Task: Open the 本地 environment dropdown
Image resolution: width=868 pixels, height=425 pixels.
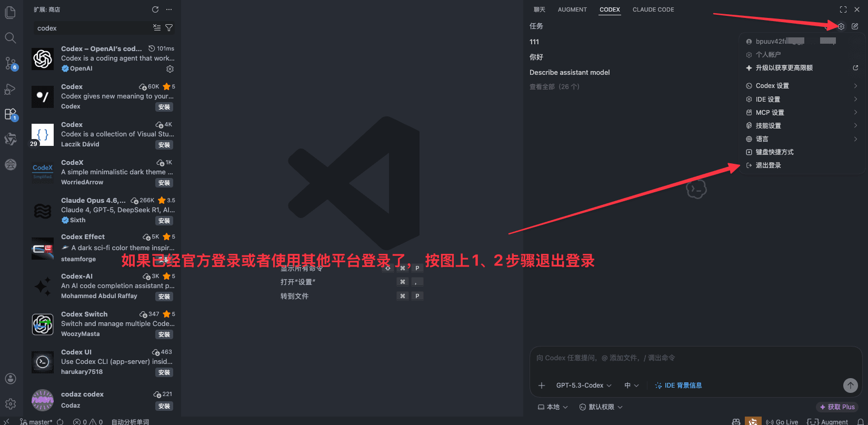Action: coord(553,407)
